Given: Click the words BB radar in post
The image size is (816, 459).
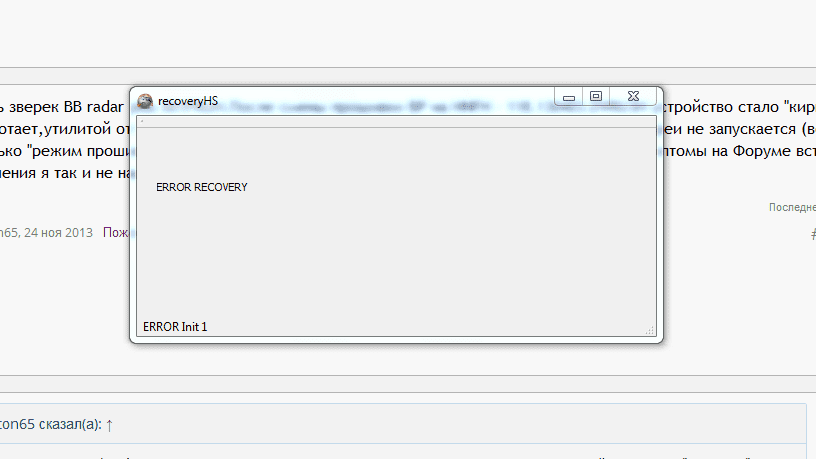Looking at the screenshot, I should pyautogui.click(x=94, y=107).
